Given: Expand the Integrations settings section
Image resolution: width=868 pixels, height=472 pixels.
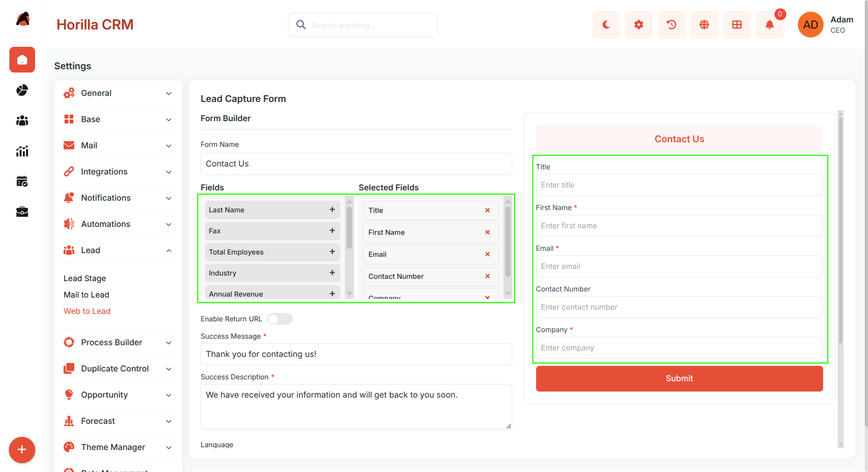Looking at the screenshot, I should 118,172.
